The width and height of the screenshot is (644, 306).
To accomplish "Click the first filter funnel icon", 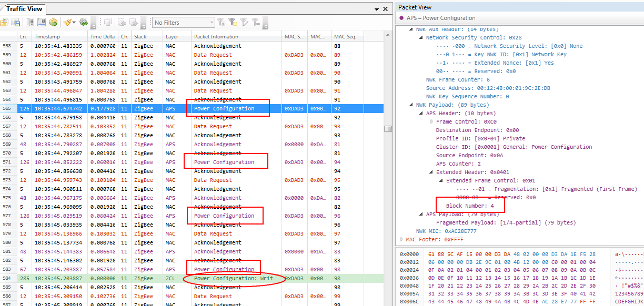I will (222, 23).
